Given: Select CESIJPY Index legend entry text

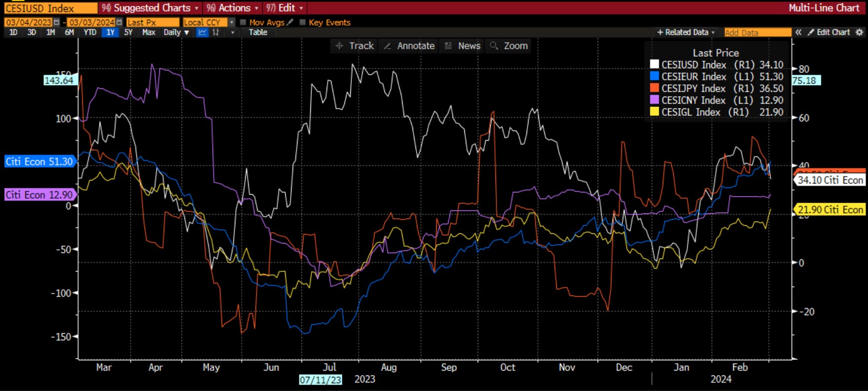Looking at the screenshot, I should pos(694,88).
